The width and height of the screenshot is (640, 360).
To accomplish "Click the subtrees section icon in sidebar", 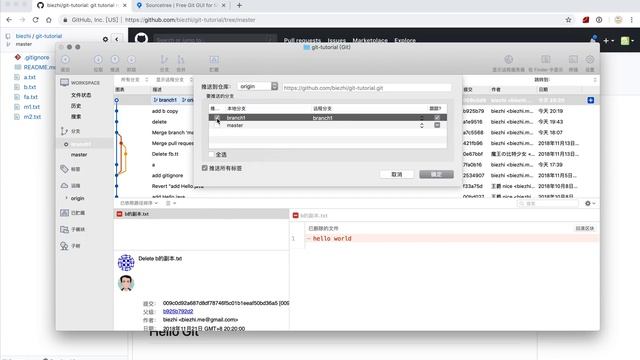I will coord(64,246).
